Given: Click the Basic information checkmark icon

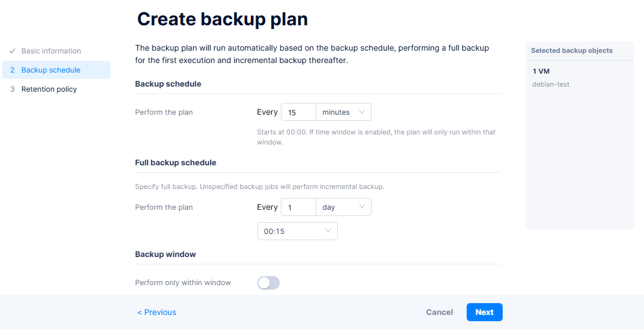Looking at the screenshot, I should tap(12, 51).
